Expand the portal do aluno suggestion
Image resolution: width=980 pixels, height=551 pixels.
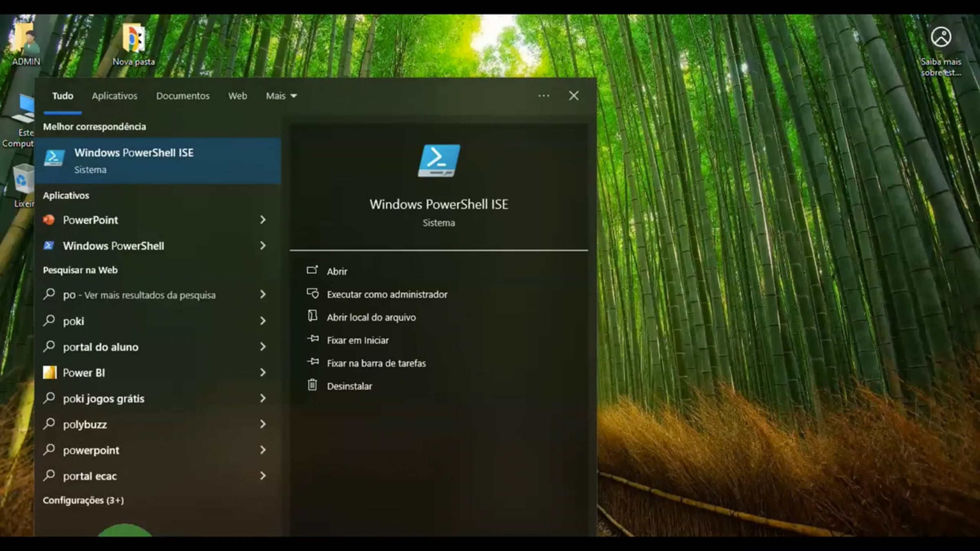[x=263, y=347]
